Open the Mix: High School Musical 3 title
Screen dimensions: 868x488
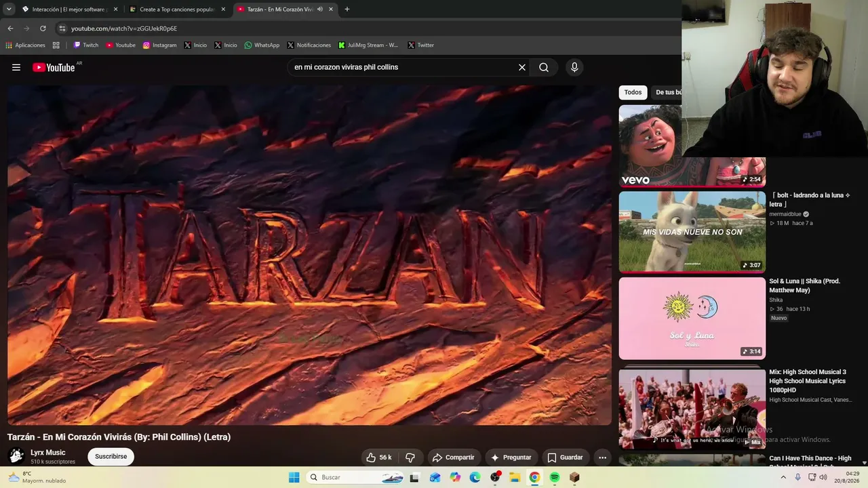pyautogui.click(x=808, y=381)
